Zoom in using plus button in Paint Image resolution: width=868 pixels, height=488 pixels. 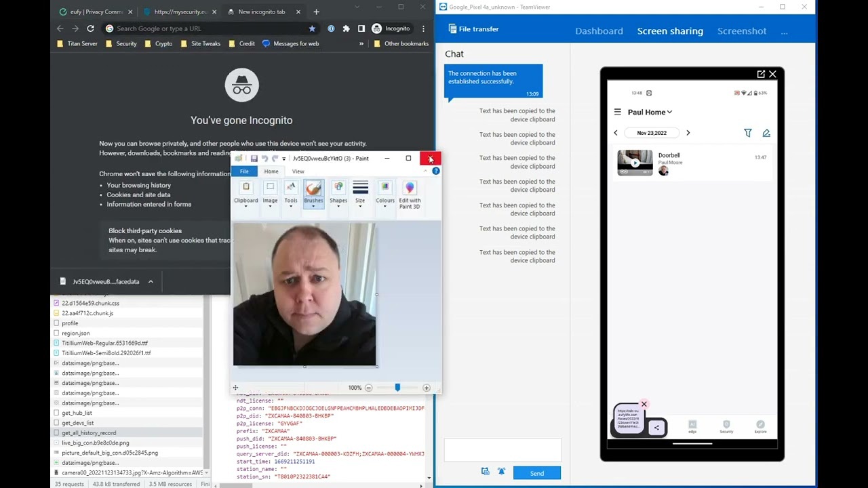pyautogui.click(x=427, y=388)
